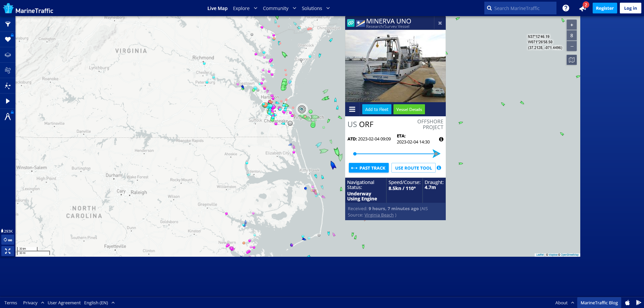Open the help question mark icon
Image resolution: width=644 pixels, height=308 pixels.
point(566,8)
